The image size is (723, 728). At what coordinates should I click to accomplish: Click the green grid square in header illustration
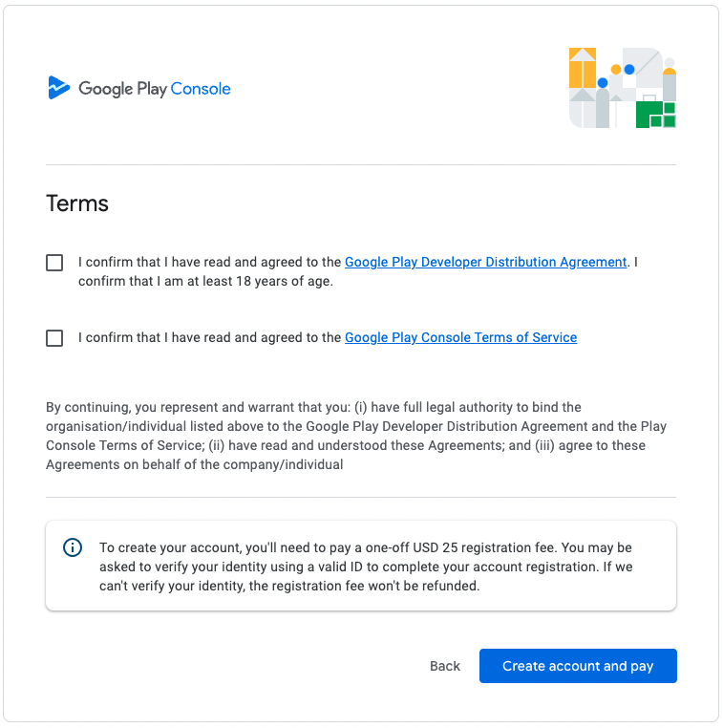pos(655,115)
